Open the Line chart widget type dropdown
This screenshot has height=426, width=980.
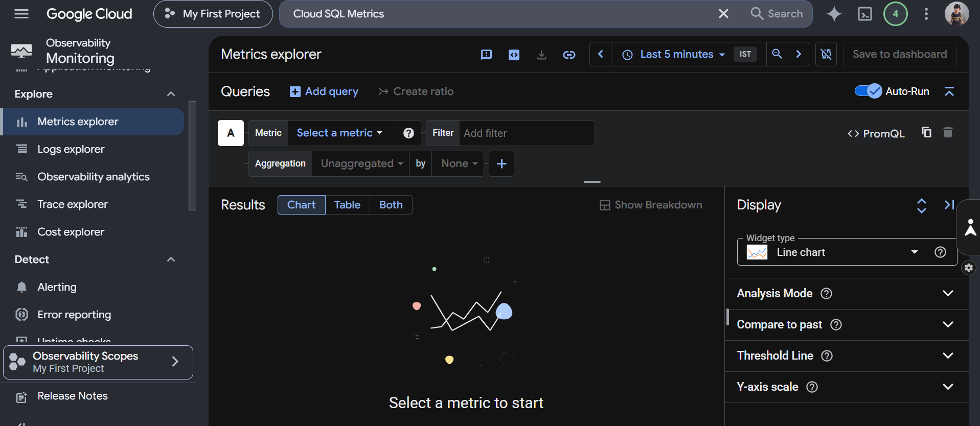847,252
